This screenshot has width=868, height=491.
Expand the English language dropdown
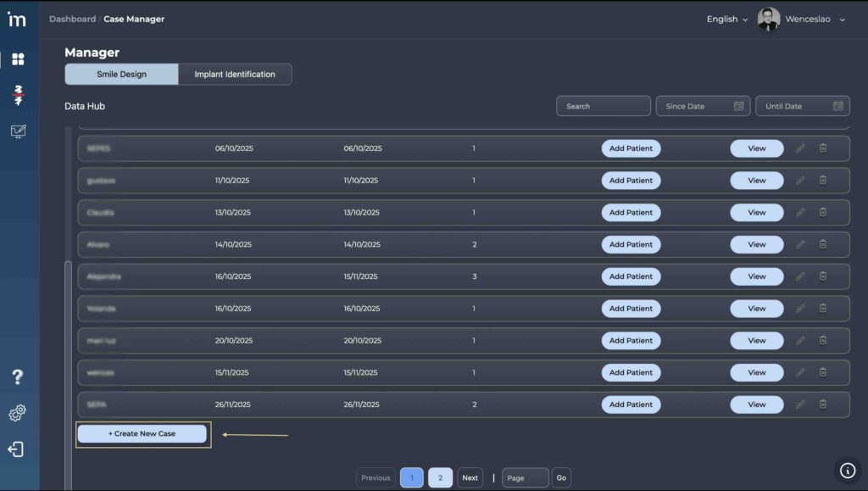pyautogui.click(x=727, y=20)
